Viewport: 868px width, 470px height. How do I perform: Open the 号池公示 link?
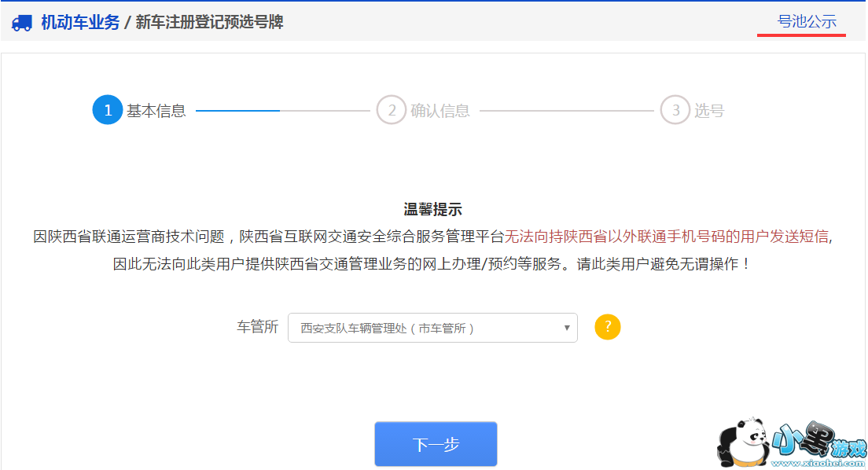coord(807,22)
